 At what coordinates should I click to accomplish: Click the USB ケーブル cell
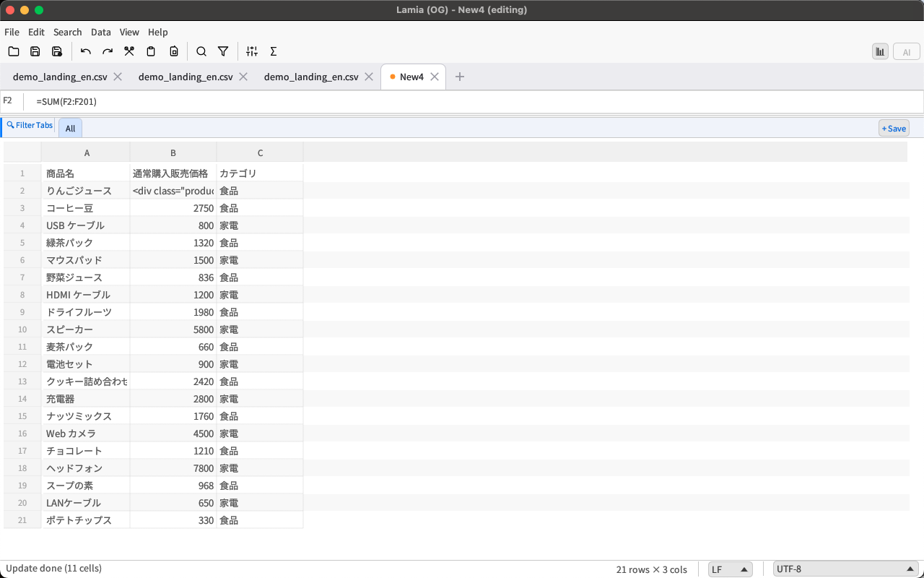point(87,225)
